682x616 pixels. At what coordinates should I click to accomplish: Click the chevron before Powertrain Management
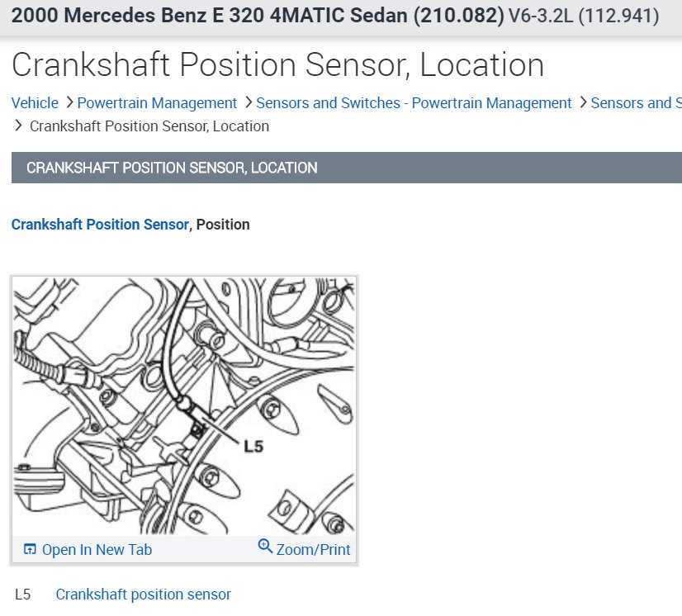tap(69, 102)
